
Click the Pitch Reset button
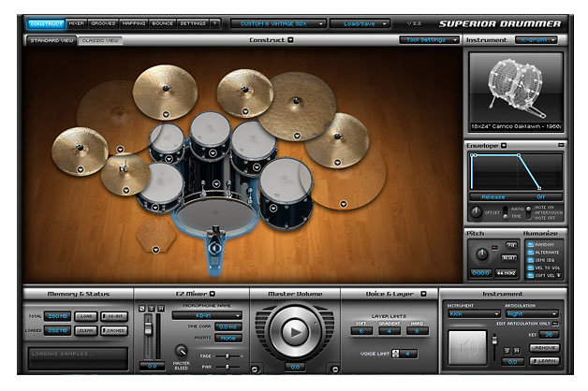[508, 257]
